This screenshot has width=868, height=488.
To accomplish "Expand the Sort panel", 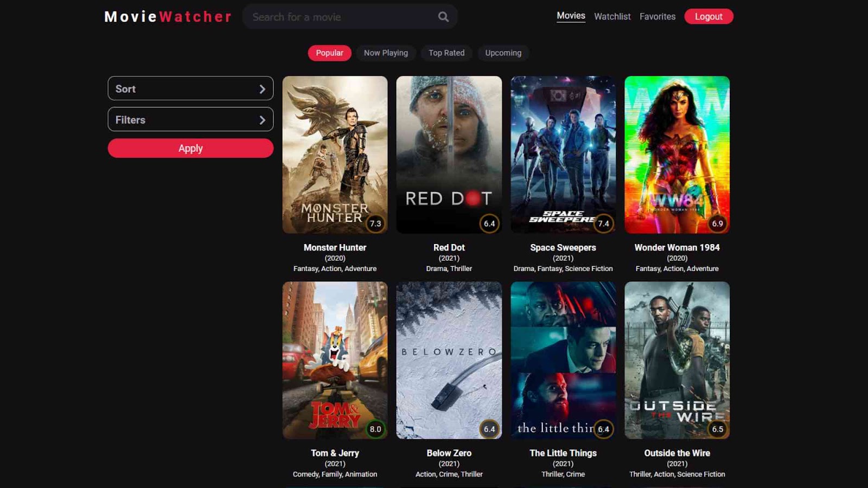I will click(190, 88).
